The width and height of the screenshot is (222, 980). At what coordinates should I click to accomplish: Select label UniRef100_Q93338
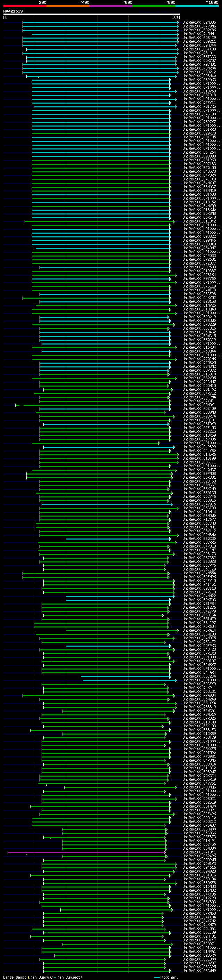tap(199, 156)
